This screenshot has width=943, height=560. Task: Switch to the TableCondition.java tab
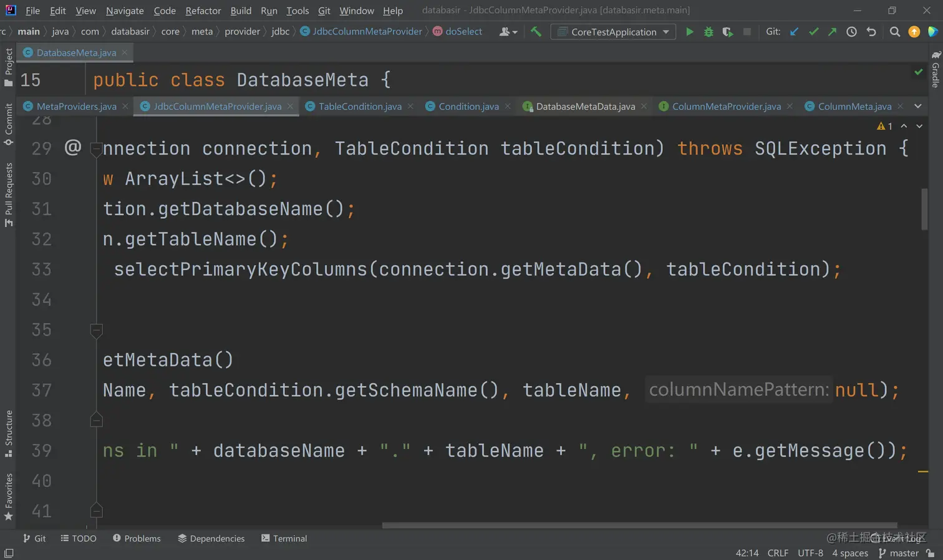click(x=360, y=106)
